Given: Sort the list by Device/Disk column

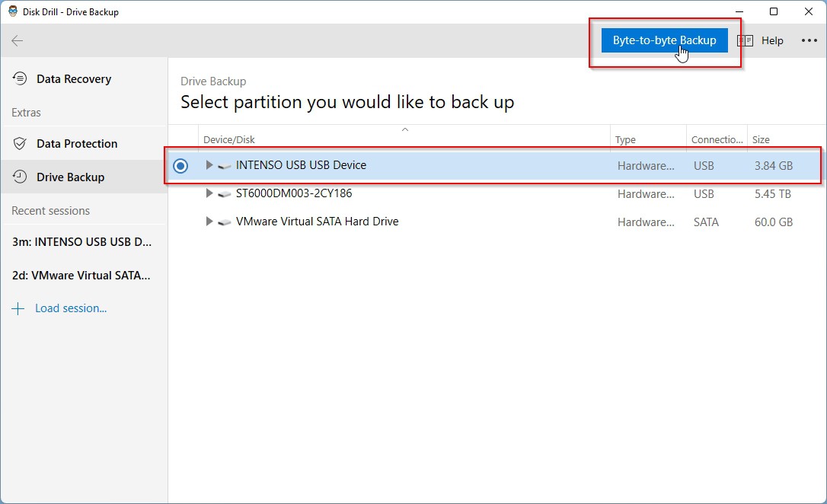Looking at the screenshot, I should tap(229, 140).
